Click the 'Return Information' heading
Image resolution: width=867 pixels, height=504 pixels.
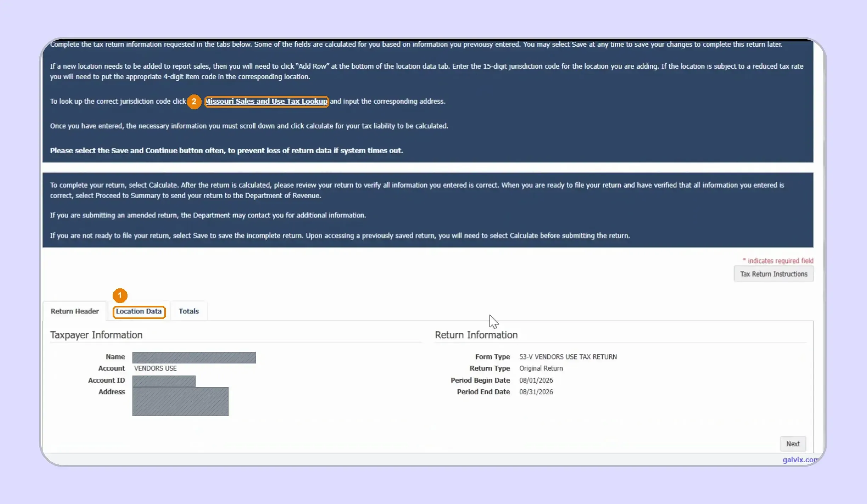(476, 335)
